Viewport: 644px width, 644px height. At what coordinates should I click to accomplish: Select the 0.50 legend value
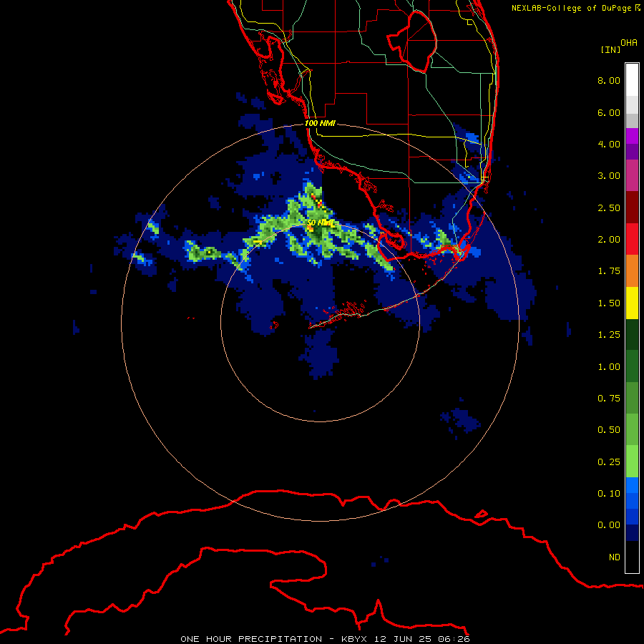[609, 430]
